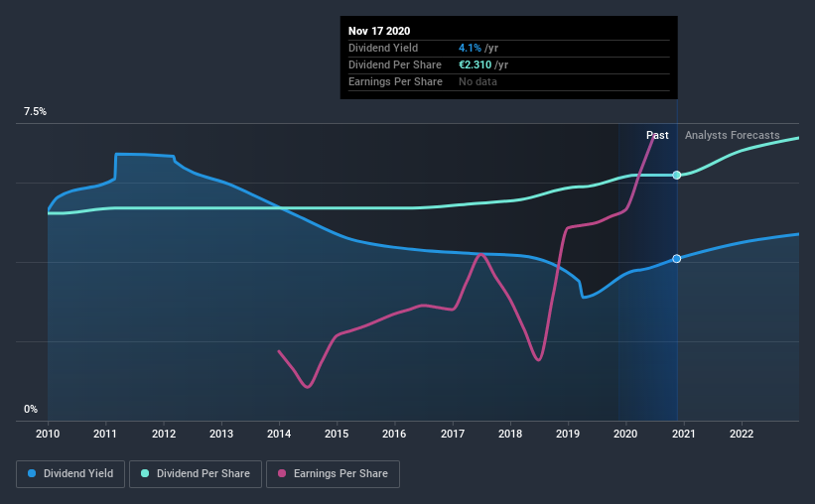
Task: Click the 2022 x-axis label
Action: click(742, 434)
